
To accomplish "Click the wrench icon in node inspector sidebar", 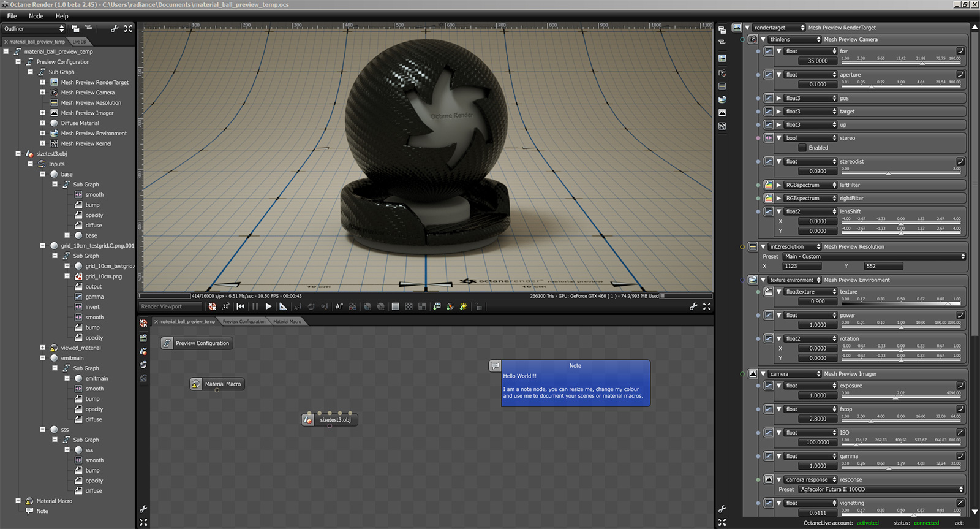I will coord(722,509).
